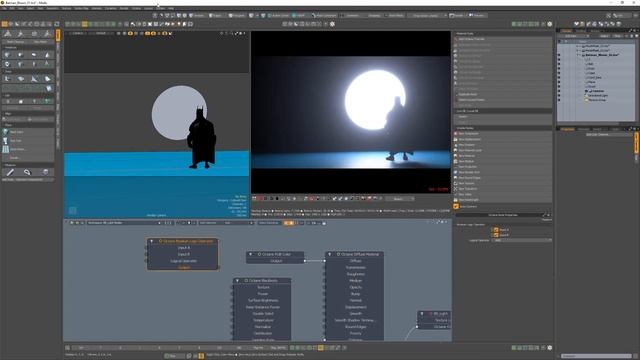This screenshot has width=640, height=360.
Task: Click the Mesh Paint tool icon
Action: [5, 132]
